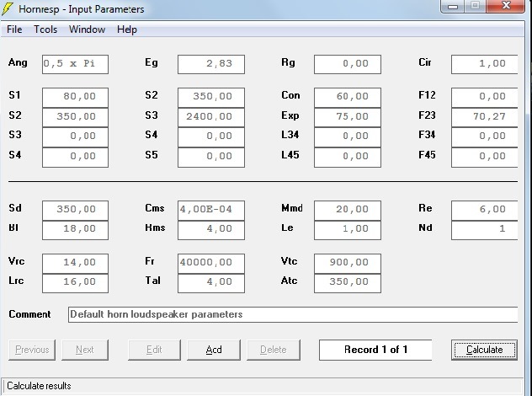Image resolution: width=532 pixels, height=396 pixels.
Task: Click the Previous button
Action: 32,350
